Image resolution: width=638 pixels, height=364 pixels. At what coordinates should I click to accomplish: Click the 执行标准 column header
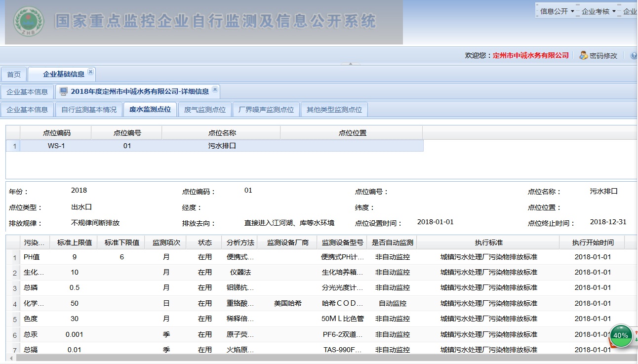click(x=488, y=243)
